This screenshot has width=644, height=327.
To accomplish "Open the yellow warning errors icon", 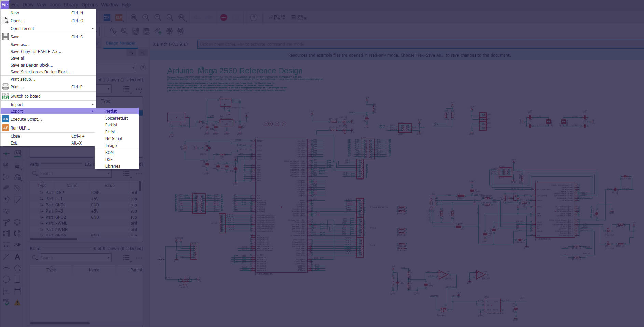I will 17,302.
